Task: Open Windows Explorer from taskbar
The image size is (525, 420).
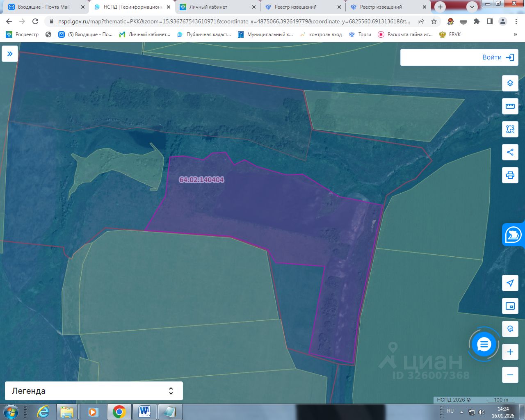Action: [x=66, y=411]
